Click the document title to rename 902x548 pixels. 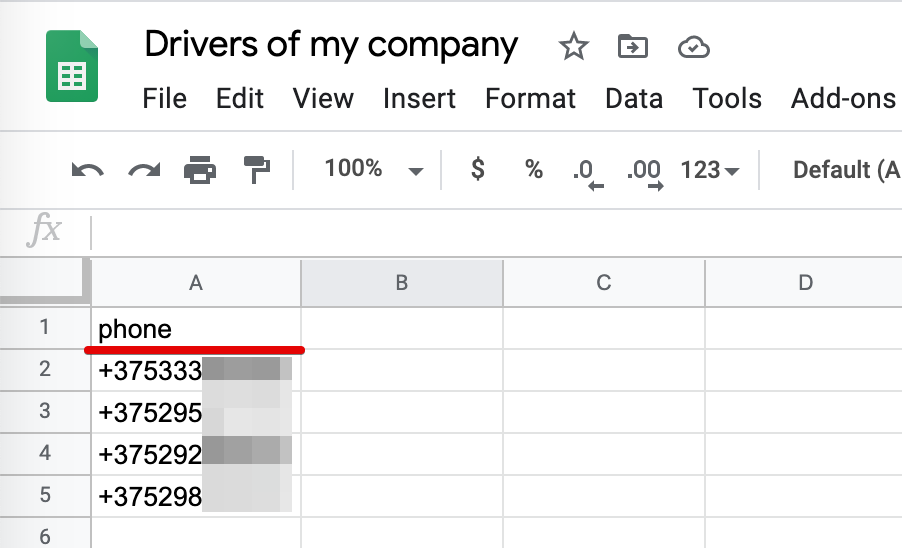tap(331, 45)
